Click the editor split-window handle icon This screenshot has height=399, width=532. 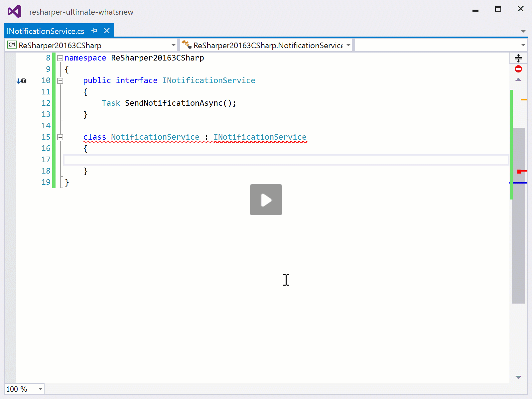(518, 58)
